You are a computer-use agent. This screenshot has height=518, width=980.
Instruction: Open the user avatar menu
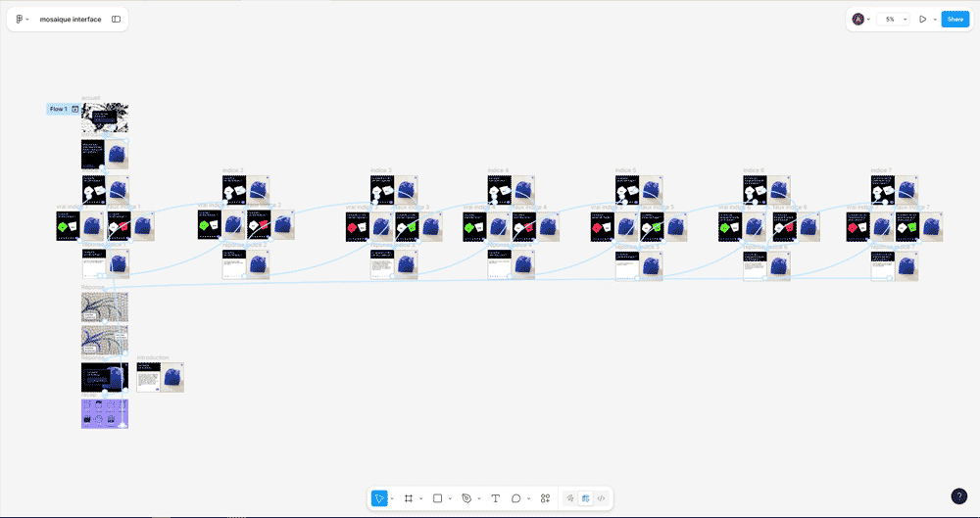859,20
